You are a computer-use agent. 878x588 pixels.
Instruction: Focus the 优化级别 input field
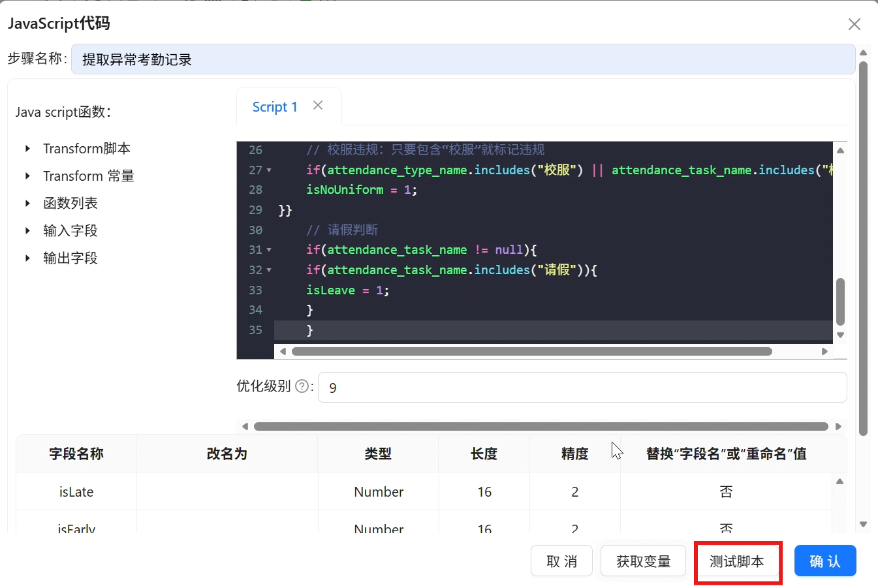pyautogui.click(x=582, y=388)
